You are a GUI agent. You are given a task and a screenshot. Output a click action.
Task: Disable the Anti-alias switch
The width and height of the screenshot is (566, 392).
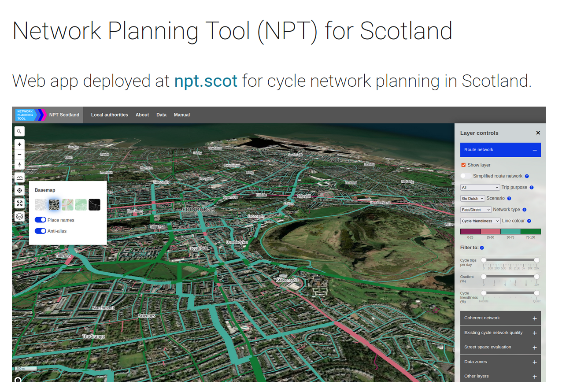(x=41, y=231)
